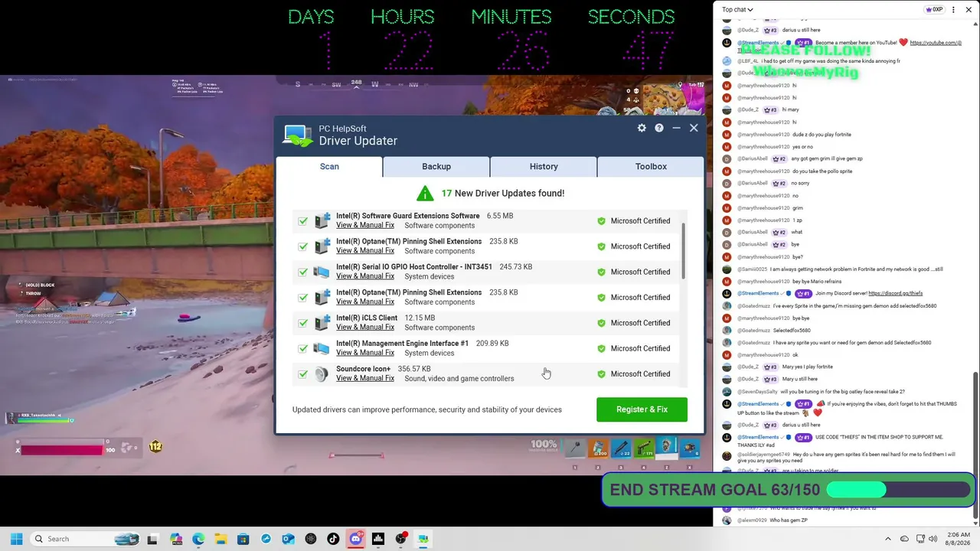
Task: Click the driver list scrollbar
Action: [x=683, y=253]
